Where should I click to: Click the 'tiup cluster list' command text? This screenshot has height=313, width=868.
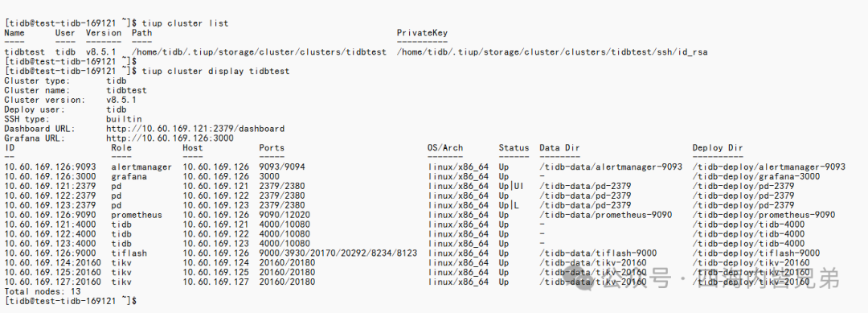(185, 23)
